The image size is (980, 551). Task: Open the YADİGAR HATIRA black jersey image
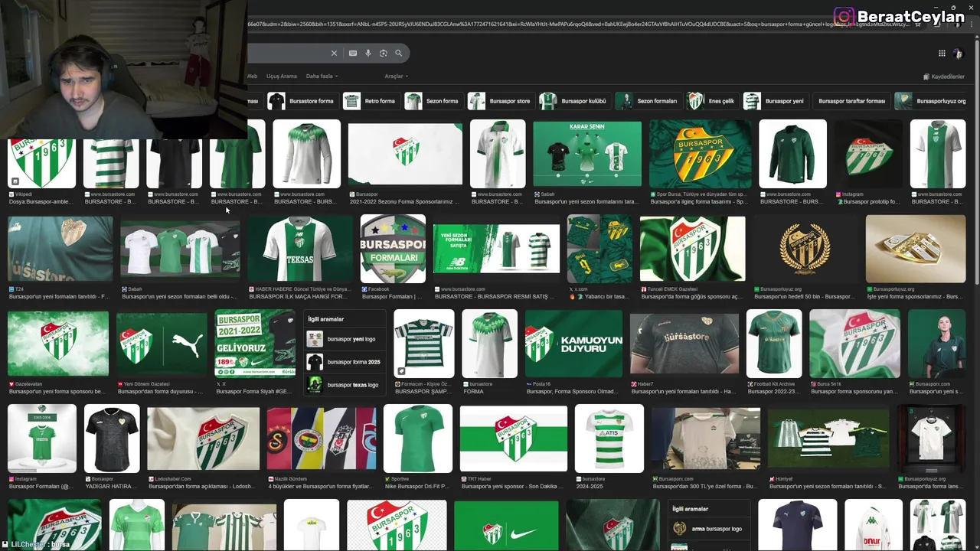pos(112,439)
